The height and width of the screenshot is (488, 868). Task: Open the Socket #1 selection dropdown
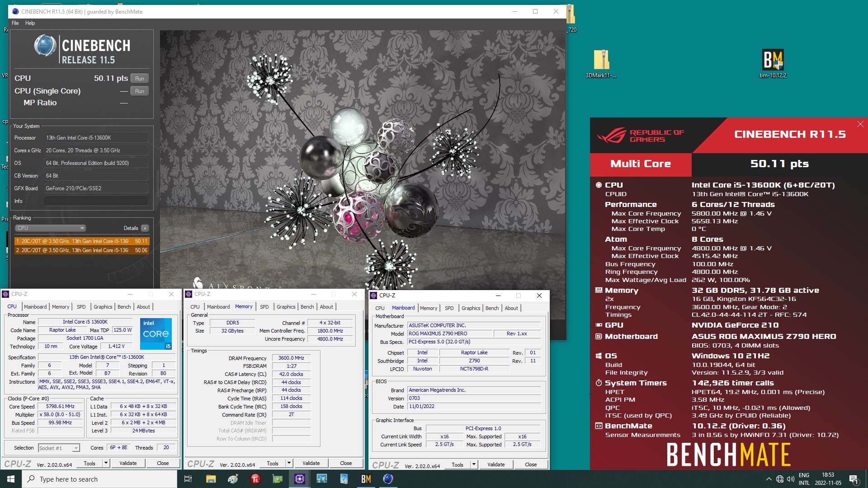[x=59, y=448]
